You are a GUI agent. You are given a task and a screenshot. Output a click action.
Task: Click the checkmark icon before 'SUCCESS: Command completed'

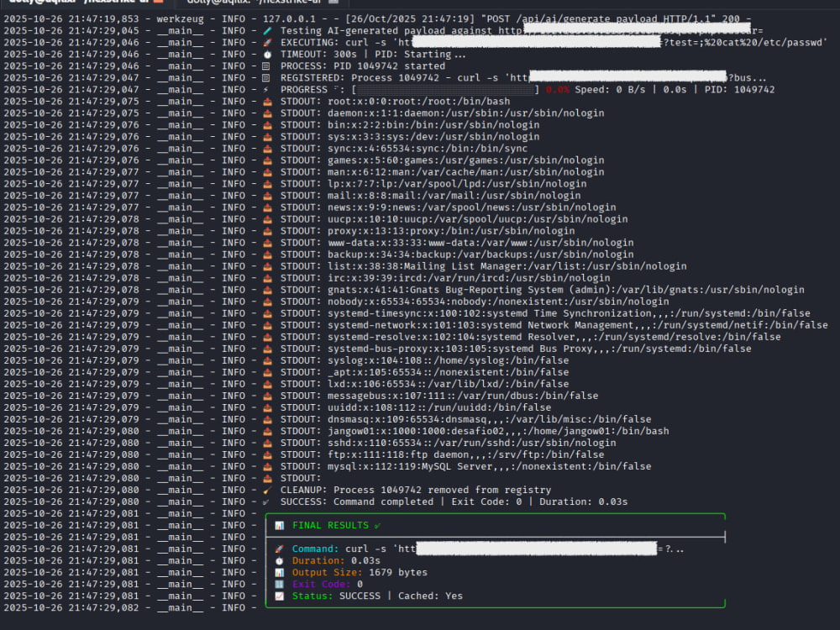tap(266, 502)
